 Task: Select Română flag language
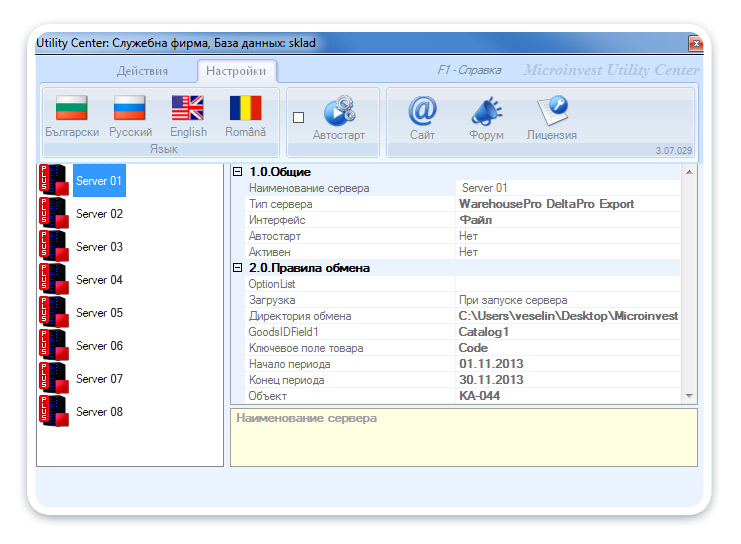point(245,109)
